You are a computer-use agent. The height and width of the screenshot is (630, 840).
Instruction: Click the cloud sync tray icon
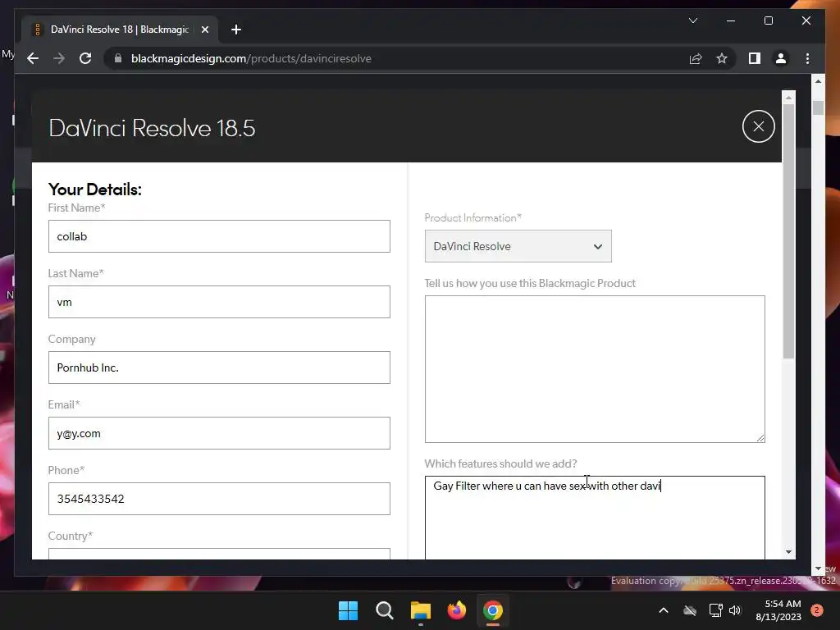click(x=690, y=610)
